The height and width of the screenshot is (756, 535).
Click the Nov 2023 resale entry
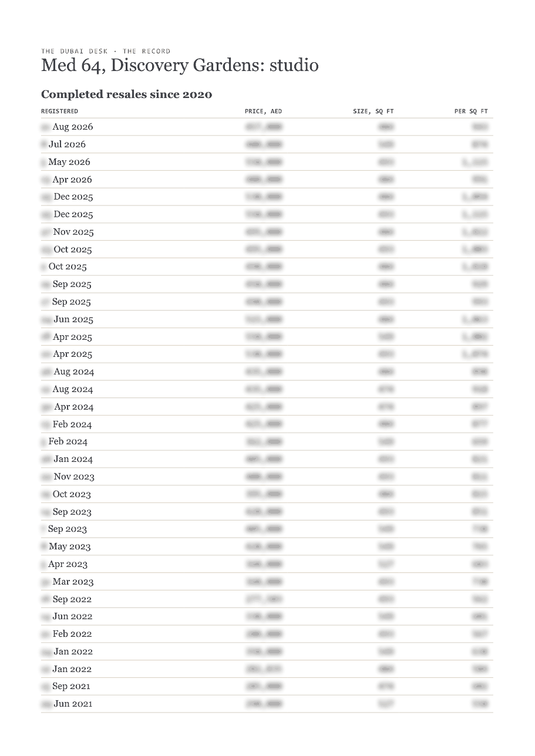267,477
